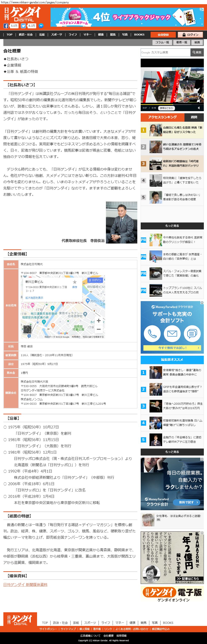Open ranking 1 article about 新聞記者 film
The height and width of the screenshot is (644, 207).
tap(172, 130)
